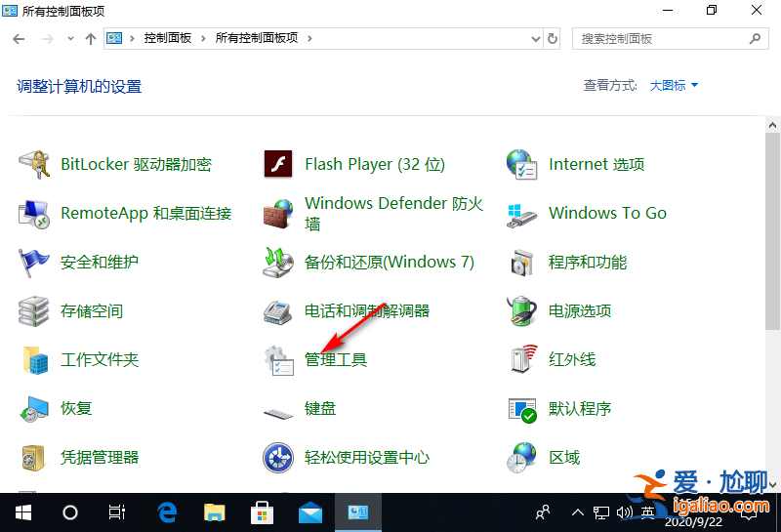Go back with the back arrow
This screenshot has width=781, height=532.
pos(19,39)
